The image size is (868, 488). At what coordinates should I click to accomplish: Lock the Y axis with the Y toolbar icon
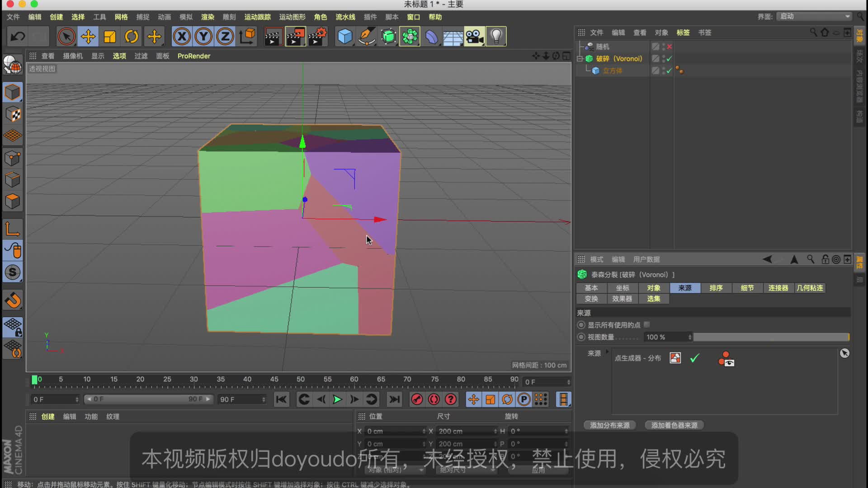(203, 36)
